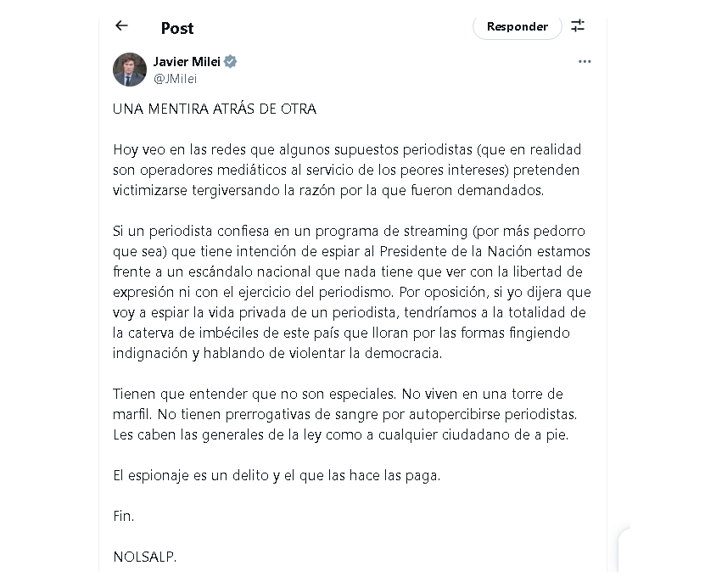Open the three-dot more options menu
Screen dimensions: 705x588
coord(585,62)
